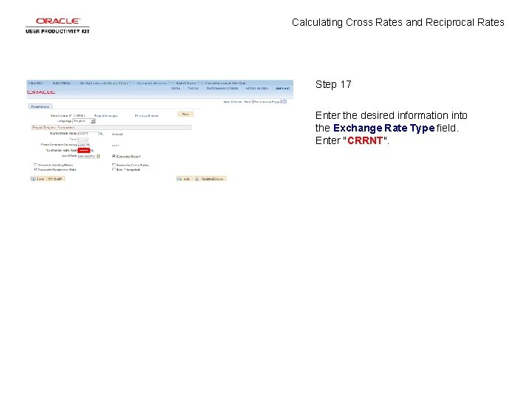Click the Term field
This screenshot has height=399, width=532.
pyautogui.click(x=83, y=140)
